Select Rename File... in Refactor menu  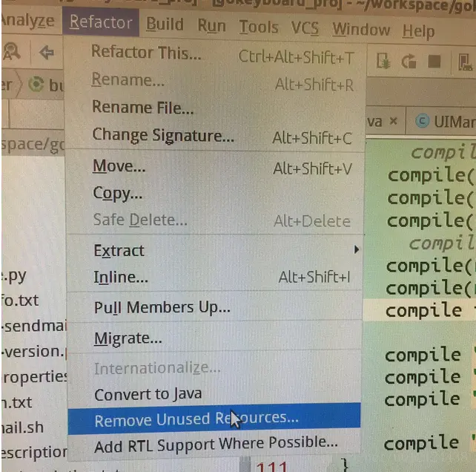[x=215, y=108]
